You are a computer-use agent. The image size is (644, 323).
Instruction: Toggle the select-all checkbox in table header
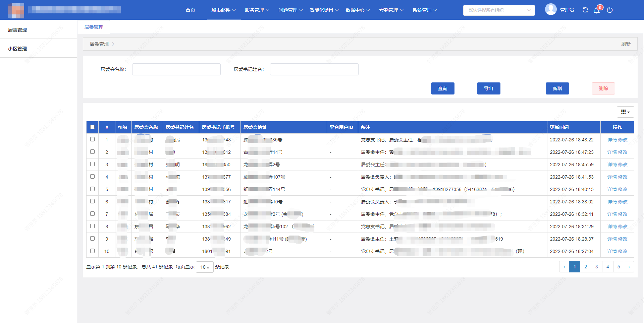click(x=92, y=127)
